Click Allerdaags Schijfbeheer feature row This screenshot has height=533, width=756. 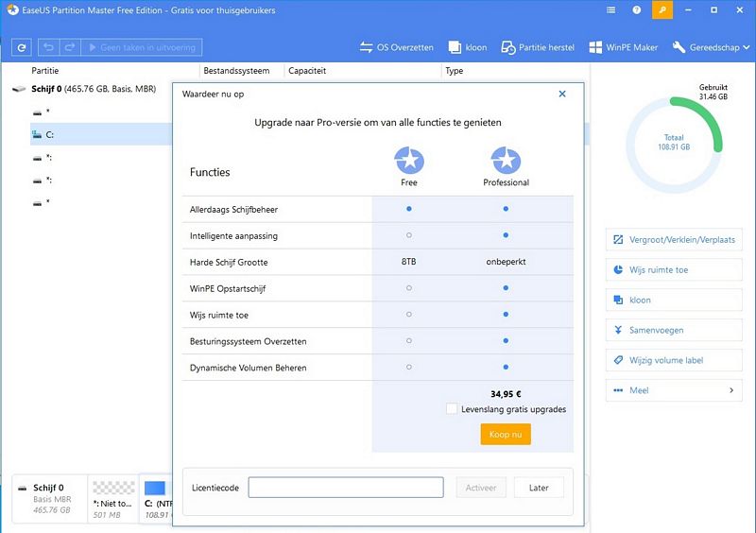point(377,210)
